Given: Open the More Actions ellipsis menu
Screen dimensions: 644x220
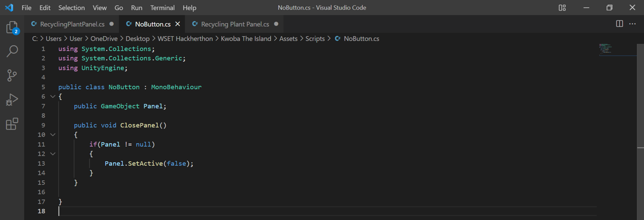Looking at the screenshot, I should [632, 24].
